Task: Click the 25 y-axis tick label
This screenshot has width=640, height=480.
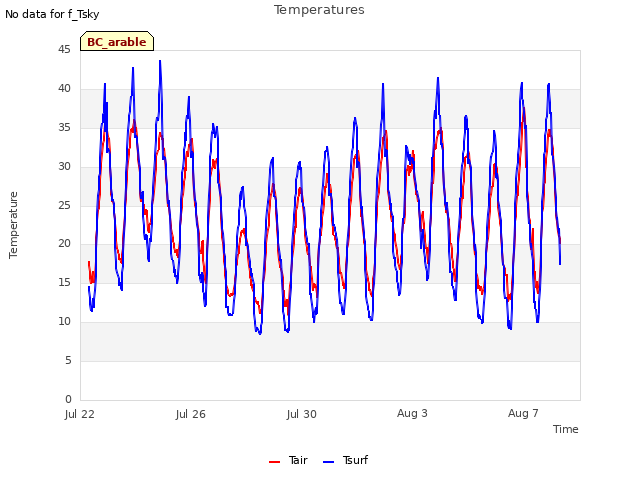Action: pos(64,205)
